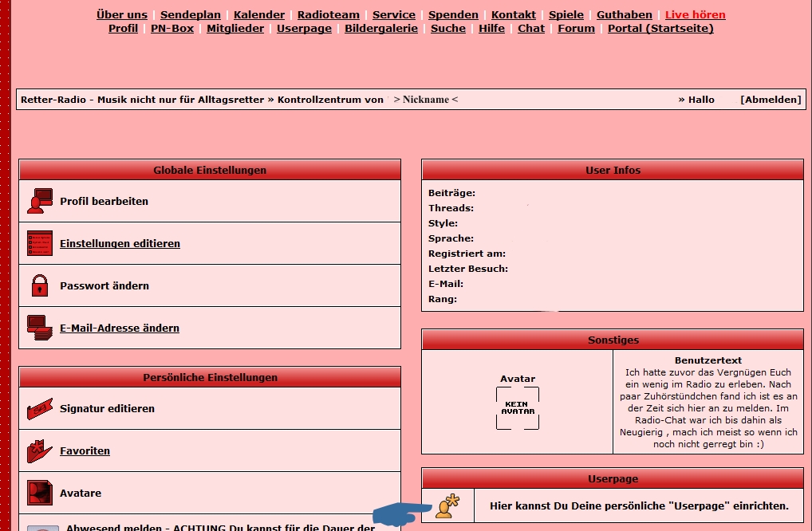Click the Live hören link
Screen dimensions: 812x531
(x=695, y=14)
